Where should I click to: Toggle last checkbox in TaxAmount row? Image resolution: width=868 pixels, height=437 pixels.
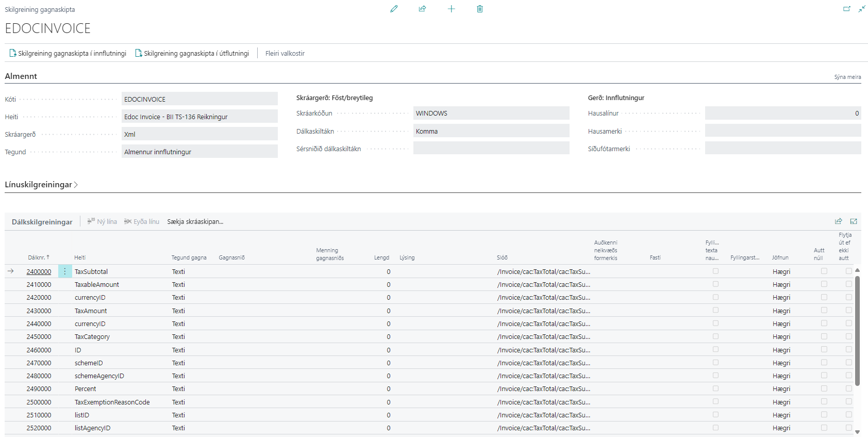tap(848, 310)
